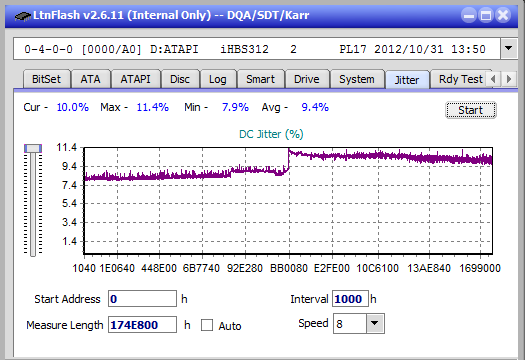The height and width of the screenshot is (360, 525).
Task: Open the Speed dropdown
Action: tap(375, 323)
